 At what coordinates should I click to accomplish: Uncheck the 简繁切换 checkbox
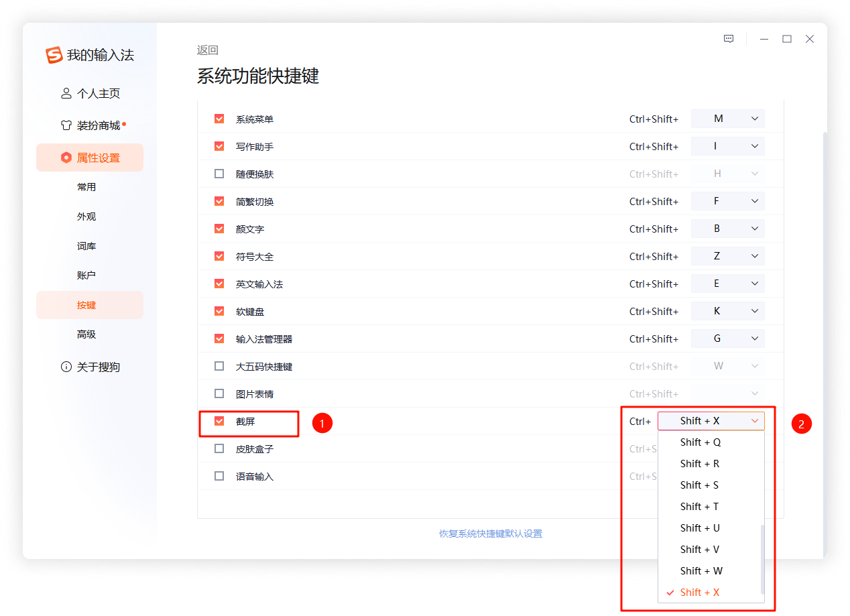[219, 201]
